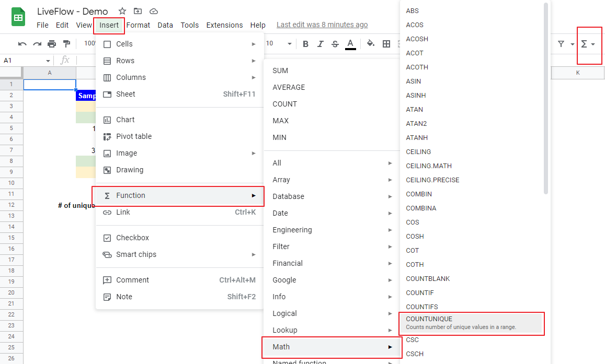The image size is (605, 364).
Task: Open the Format menu
Action: pyautogui.click(x=138, y=25)
